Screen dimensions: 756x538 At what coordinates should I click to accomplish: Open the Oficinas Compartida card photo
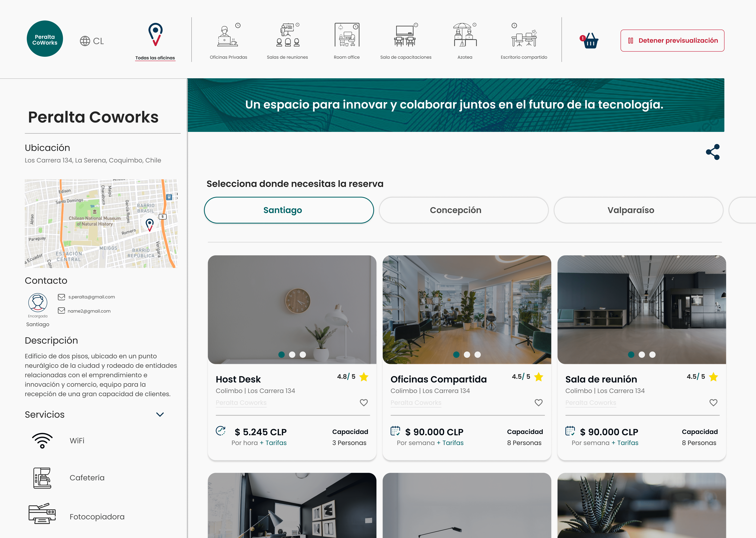pyautogui.click(x=467, y=309)
